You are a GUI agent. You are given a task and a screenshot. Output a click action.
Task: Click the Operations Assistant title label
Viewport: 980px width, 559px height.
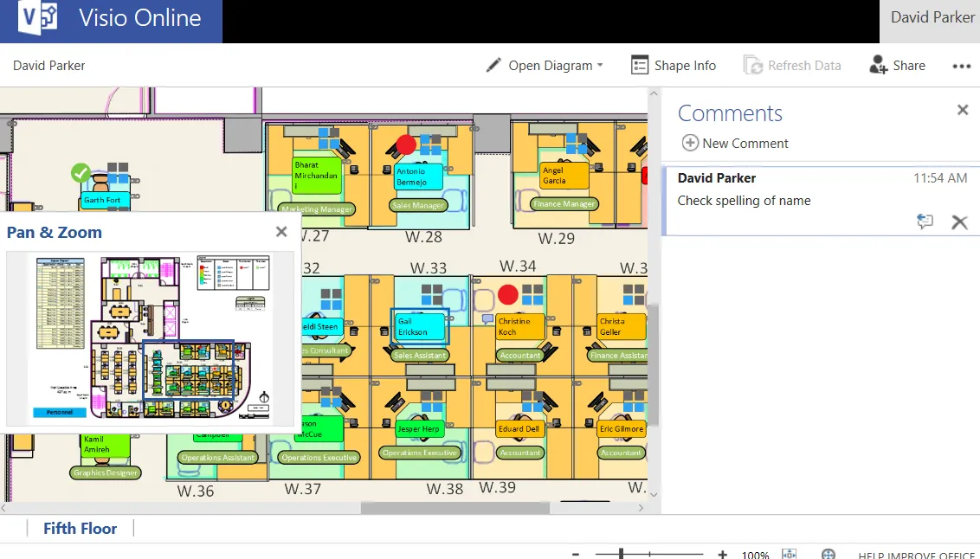click(x=217, y=457)
